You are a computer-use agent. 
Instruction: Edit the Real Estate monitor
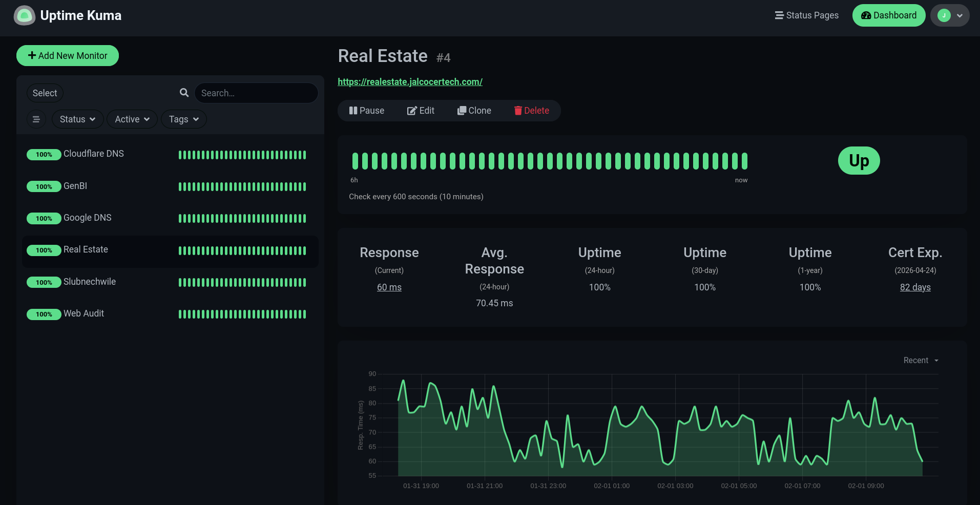421,111
